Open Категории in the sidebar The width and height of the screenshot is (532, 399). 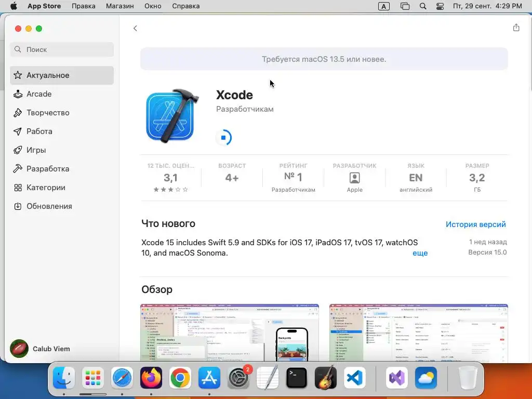tap(62, 187)
